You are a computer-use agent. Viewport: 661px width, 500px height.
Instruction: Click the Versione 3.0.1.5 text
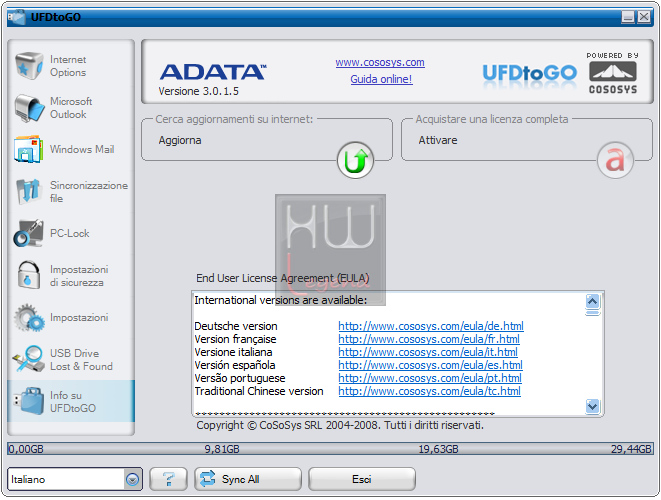pos(199,91)
